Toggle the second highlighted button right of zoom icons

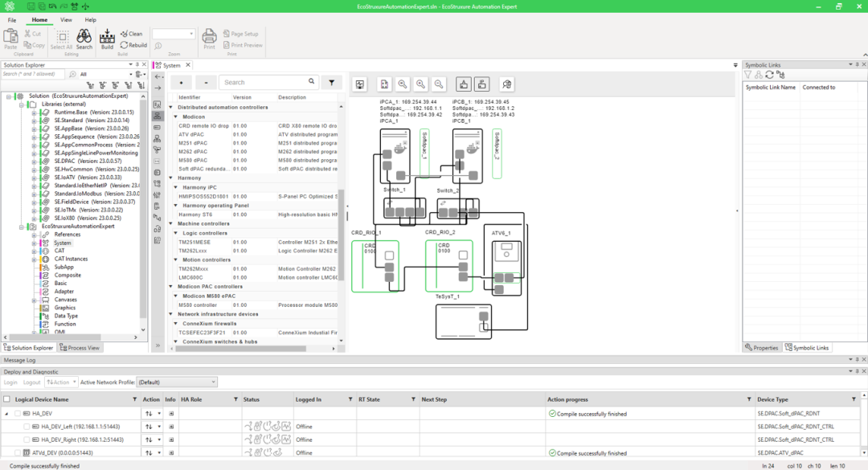click(x=482, y=84)
